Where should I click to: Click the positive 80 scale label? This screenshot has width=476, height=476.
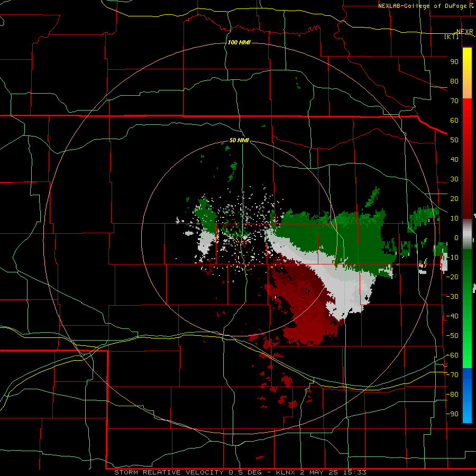tap(454, 81)
